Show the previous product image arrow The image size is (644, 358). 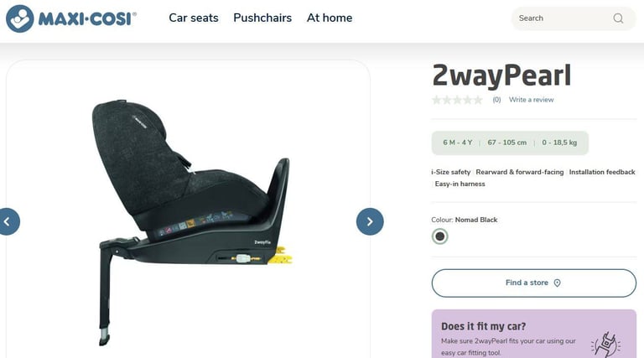click(x=8, y=221)
